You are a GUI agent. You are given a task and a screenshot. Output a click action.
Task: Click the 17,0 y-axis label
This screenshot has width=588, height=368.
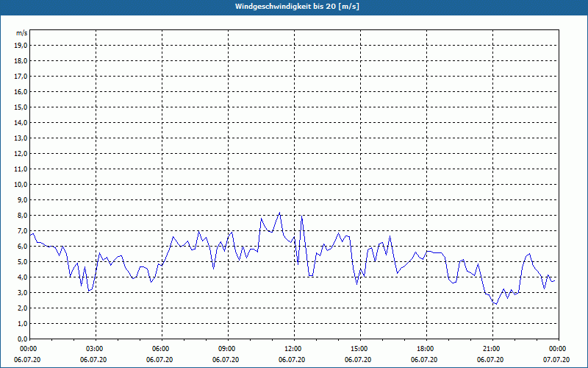pyautogui.click(x=21, y=77)
